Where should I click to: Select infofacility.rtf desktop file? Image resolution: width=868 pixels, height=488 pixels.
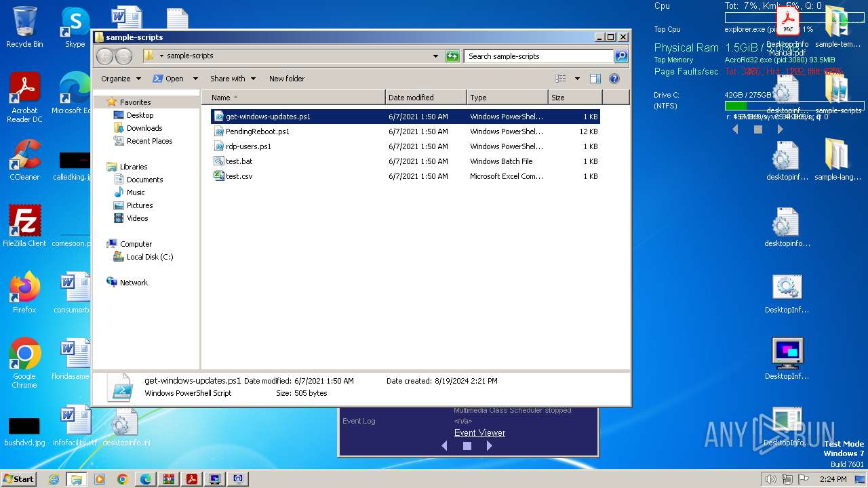pos(75,426)
